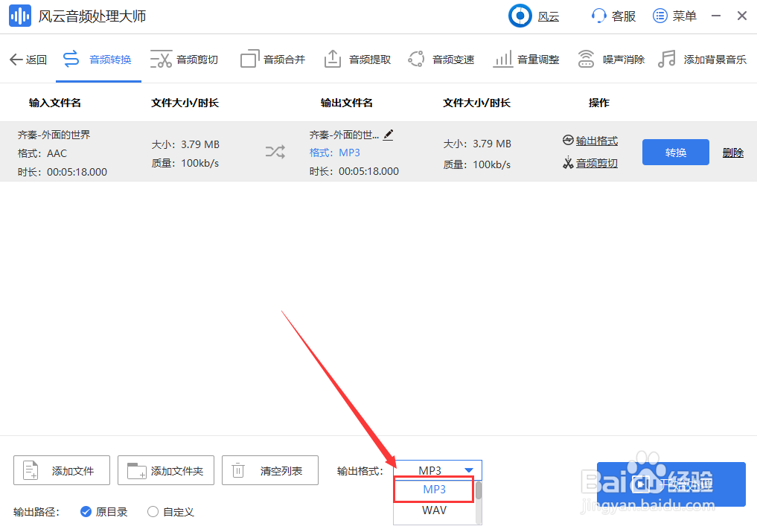Switch to the 音频转换 tab
757x532 pixels.
98,60
